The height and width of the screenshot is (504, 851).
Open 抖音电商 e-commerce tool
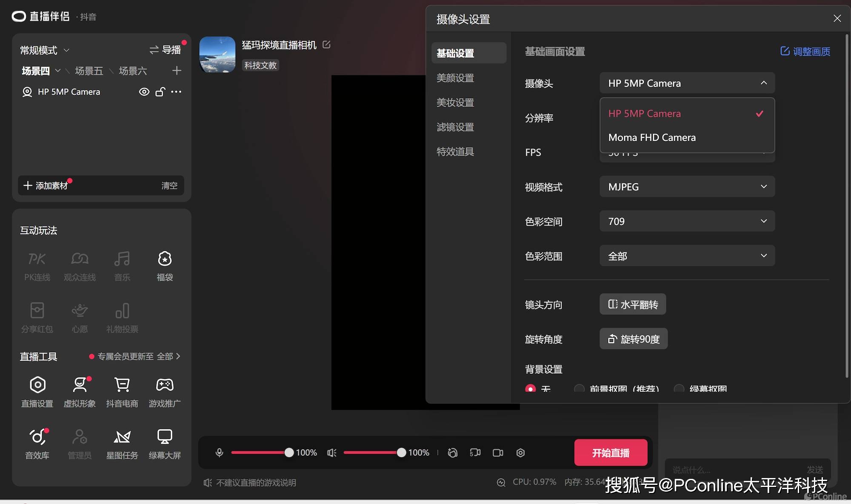pyautogui.click(x=122, y=392)
